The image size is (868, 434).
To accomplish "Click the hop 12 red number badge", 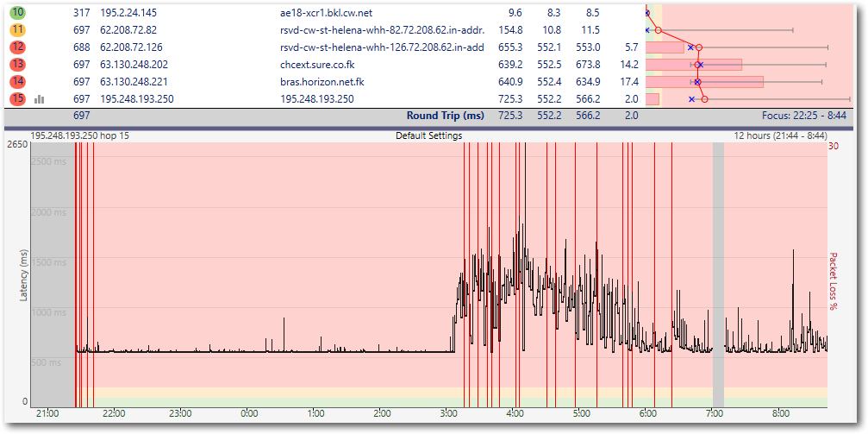I will coord(18,47).
